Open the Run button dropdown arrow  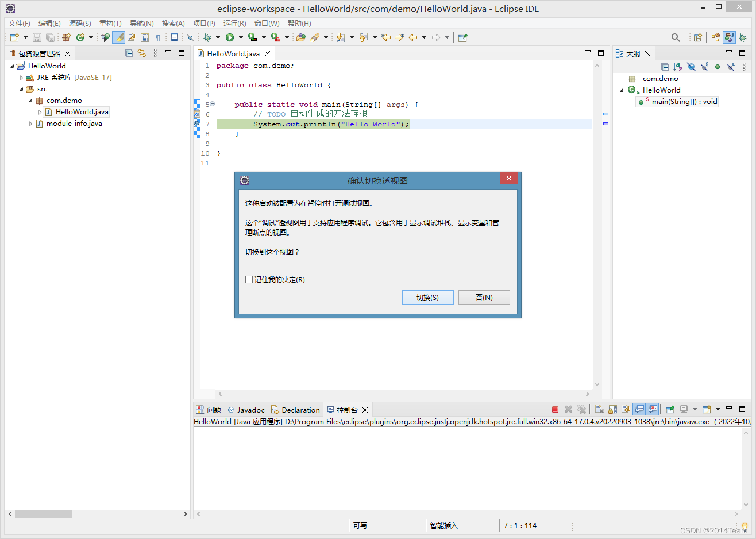[241, 37]
